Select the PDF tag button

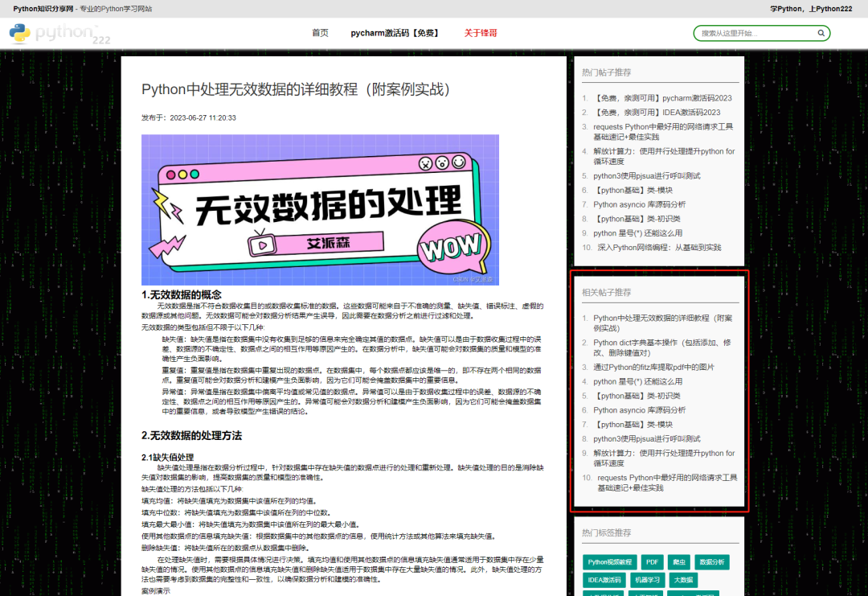point(652,561)
